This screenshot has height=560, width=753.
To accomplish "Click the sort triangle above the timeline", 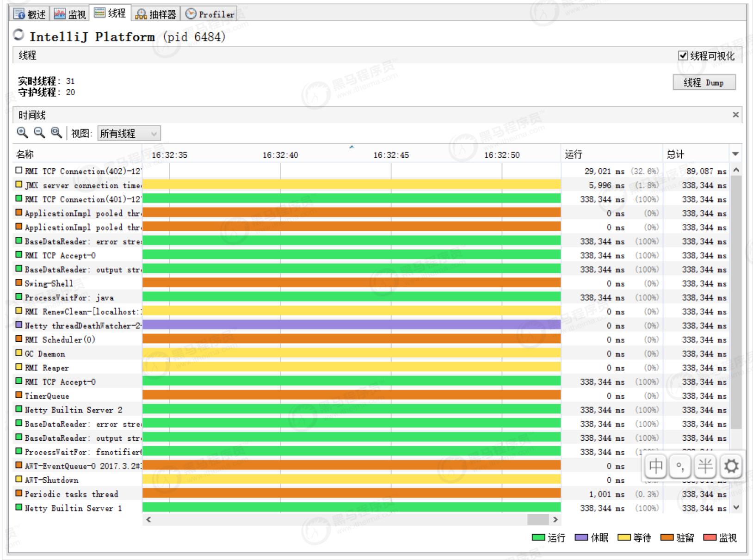I will coord(352,147).
